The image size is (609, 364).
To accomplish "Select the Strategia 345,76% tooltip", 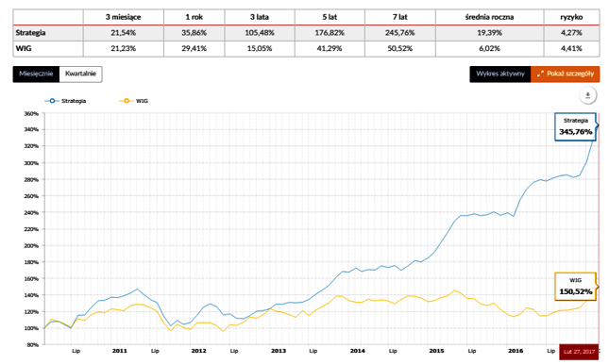I will pos(576,126).
